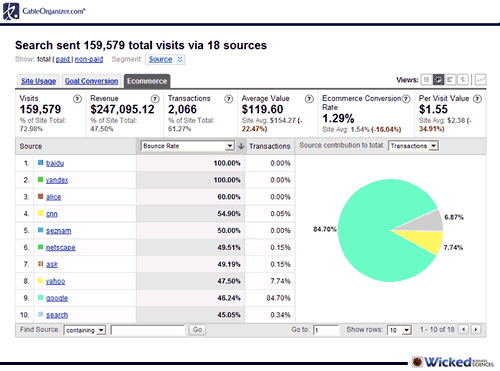The image size is (500, 371).
Task: Toggle sort direction arrow beside Bounce Rate
Action: point(241,146)
